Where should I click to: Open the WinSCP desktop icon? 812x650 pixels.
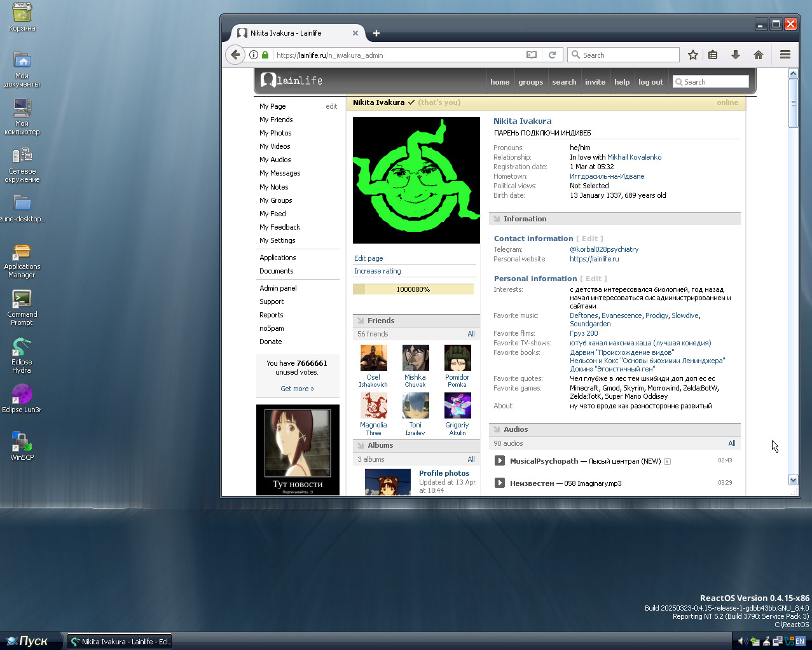22,445
